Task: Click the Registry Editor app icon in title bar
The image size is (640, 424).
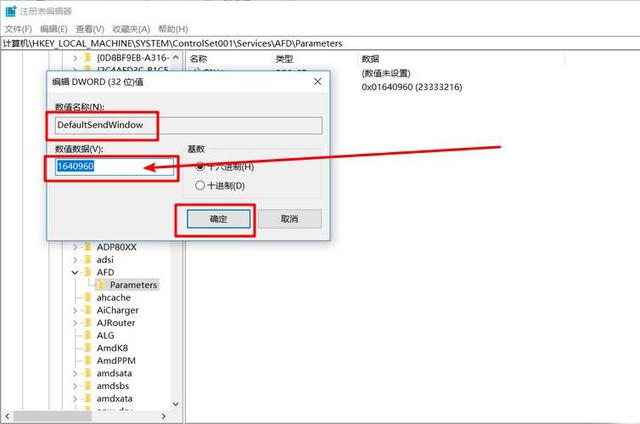Action: (x=10, y=11)
